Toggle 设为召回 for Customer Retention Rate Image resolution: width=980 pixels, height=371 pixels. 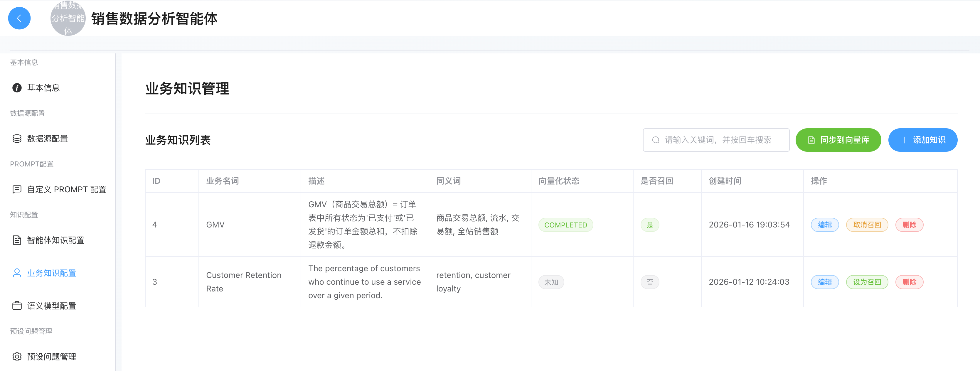(x=867, y=282)
